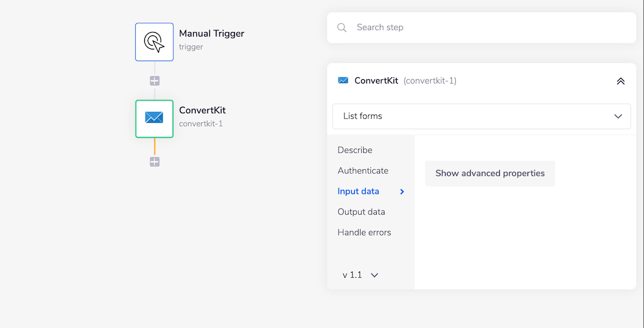Click the ConvertKit envelope icon in panel header

pos(343,81)
